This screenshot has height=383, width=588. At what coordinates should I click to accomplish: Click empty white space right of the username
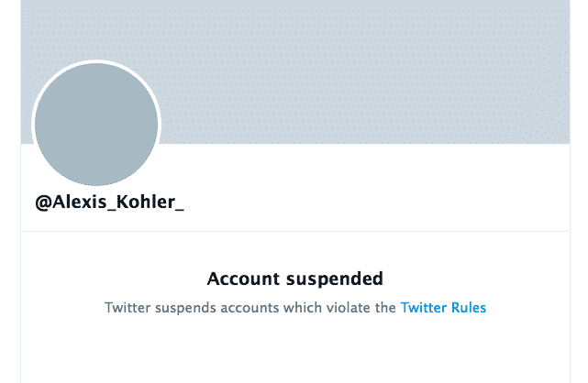pyautogui.click(x=385, y=204)
